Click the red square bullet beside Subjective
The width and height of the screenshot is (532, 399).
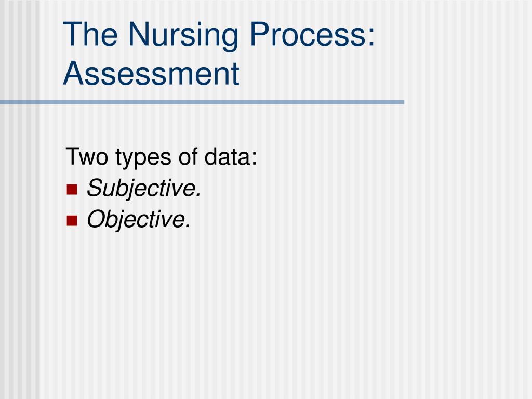coord(72,189)
